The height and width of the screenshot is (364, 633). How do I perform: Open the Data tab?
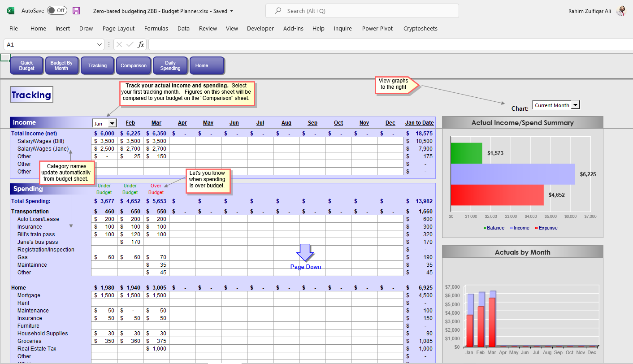coord(183,28)
